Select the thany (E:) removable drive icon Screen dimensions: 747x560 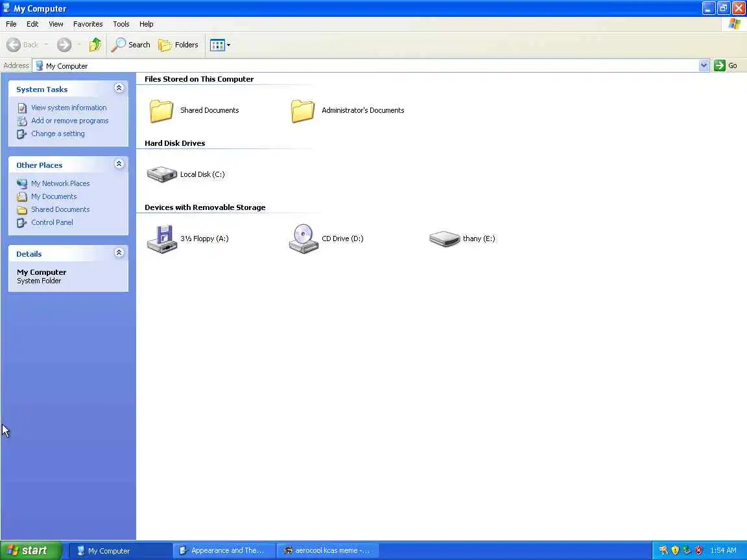pyautogui.click(x=444, y=239)
